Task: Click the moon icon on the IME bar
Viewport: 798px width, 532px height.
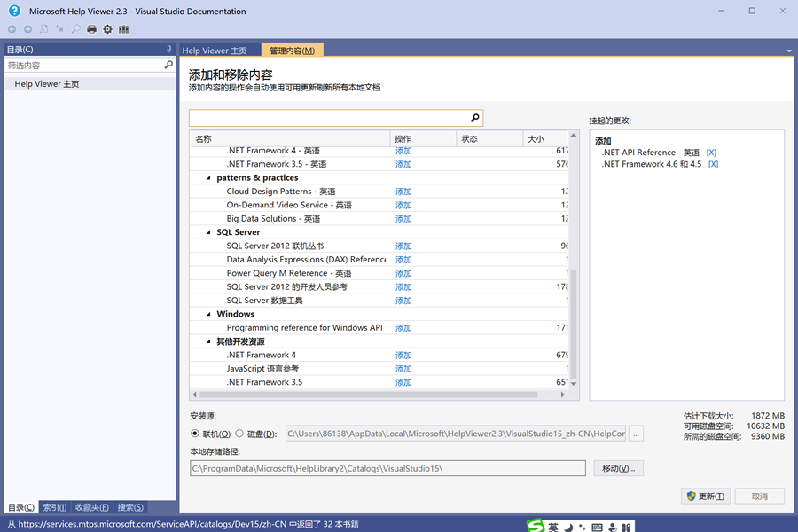Action: click(569, 528)
